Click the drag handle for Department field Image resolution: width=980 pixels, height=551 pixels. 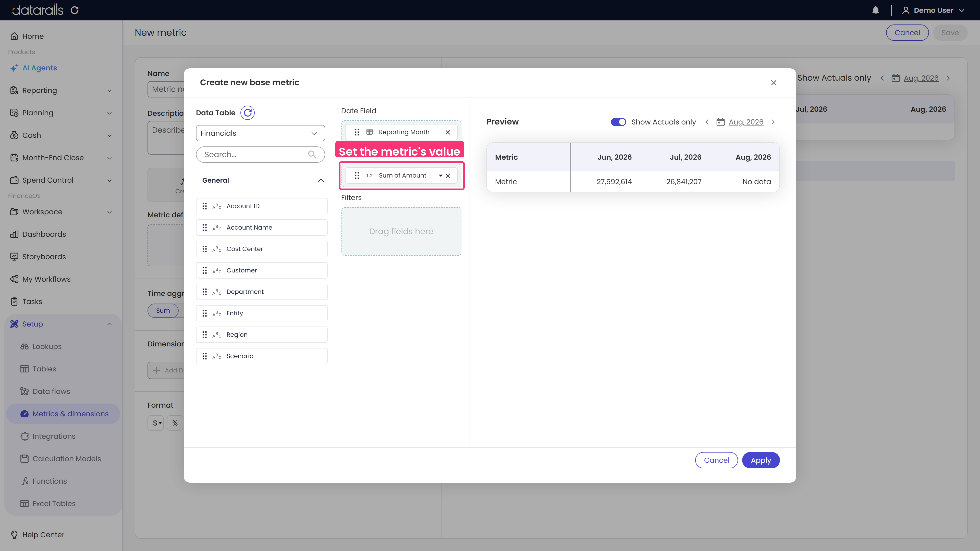tap(205, 292)
